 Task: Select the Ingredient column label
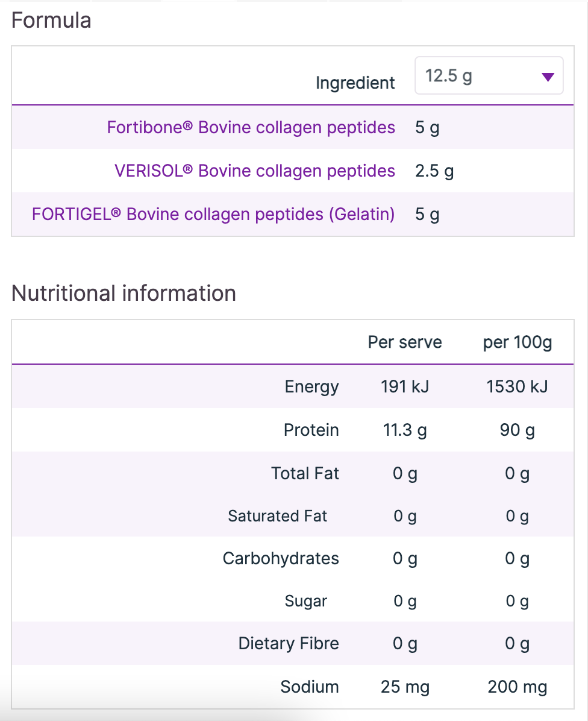point(355,83)
